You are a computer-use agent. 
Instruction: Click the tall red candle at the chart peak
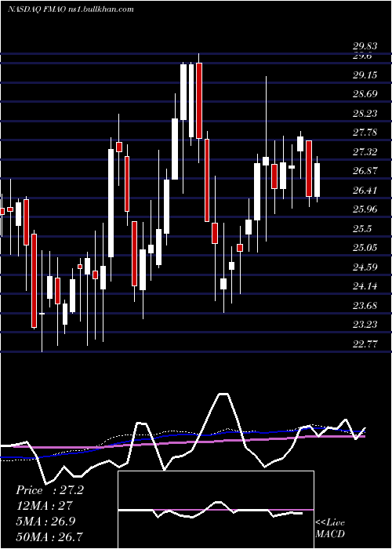click(199, 100)
